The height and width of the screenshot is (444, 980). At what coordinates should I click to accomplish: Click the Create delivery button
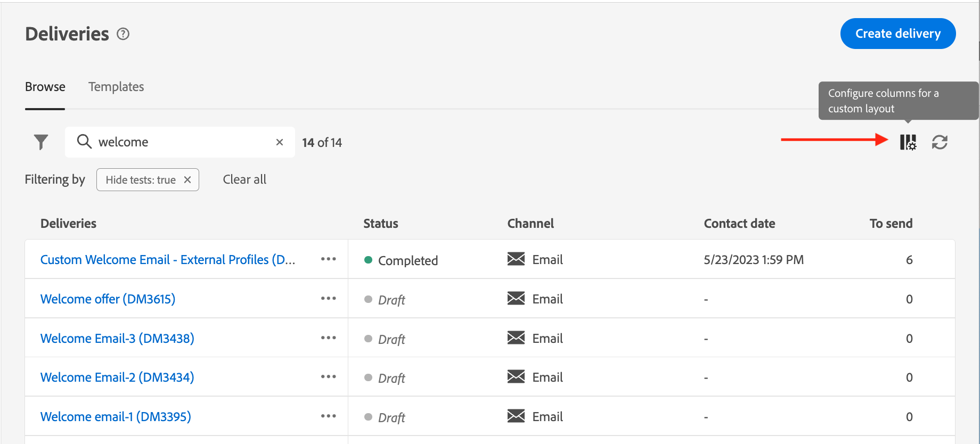(x=898, y=34)
